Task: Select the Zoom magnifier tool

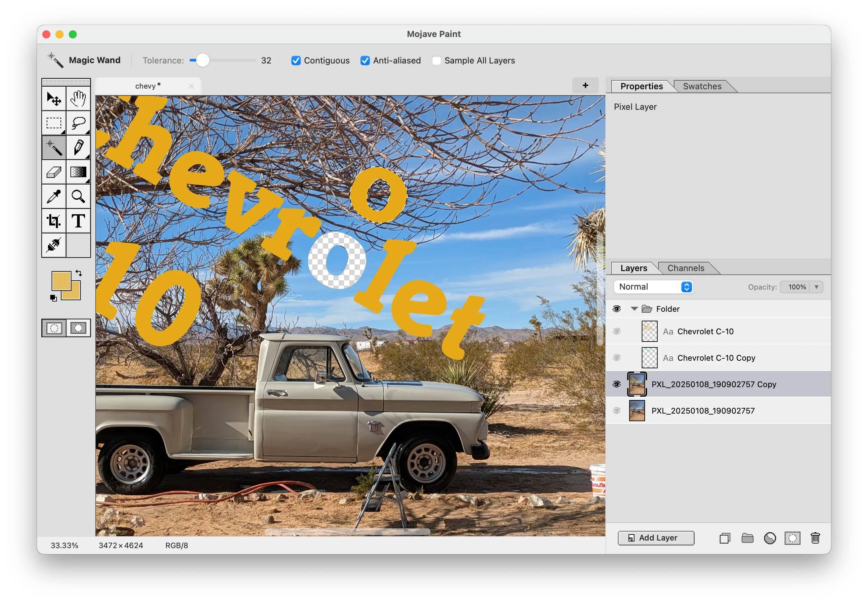Action: [x=78, y=196]
